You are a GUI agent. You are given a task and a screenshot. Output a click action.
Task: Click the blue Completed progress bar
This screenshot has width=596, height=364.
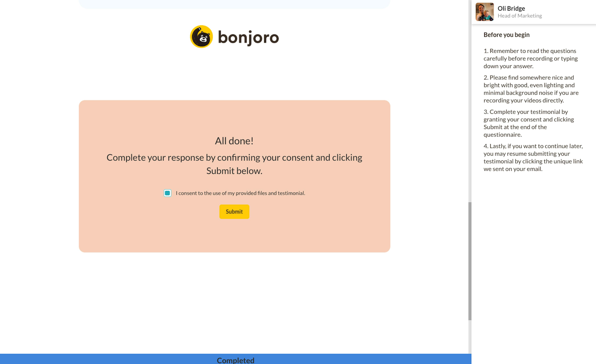pyautogui.click(x=236, y=359)
